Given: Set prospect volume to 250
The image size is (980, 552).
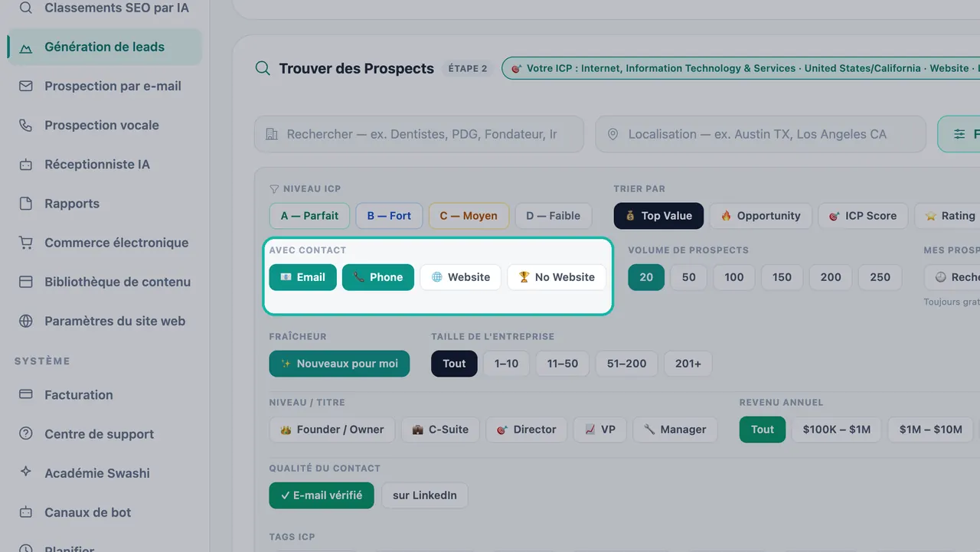Looking at the screenshot, I should 880,277.
